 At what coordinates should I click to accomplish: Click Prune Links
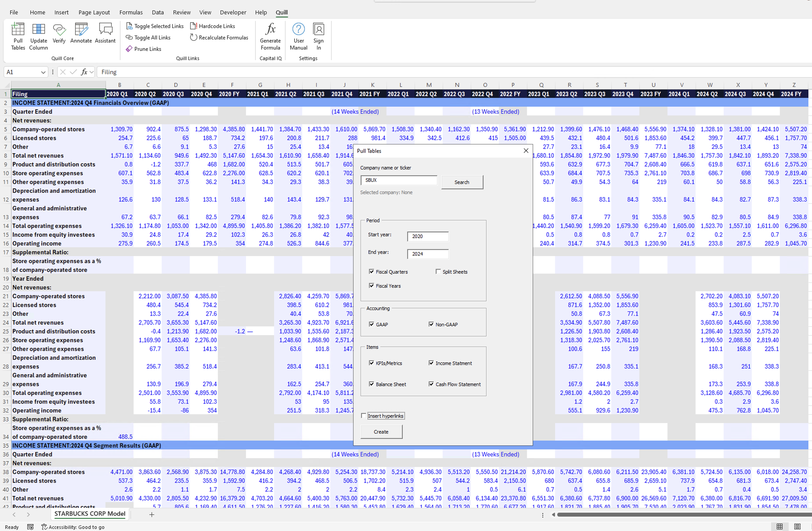coord(143,49)
